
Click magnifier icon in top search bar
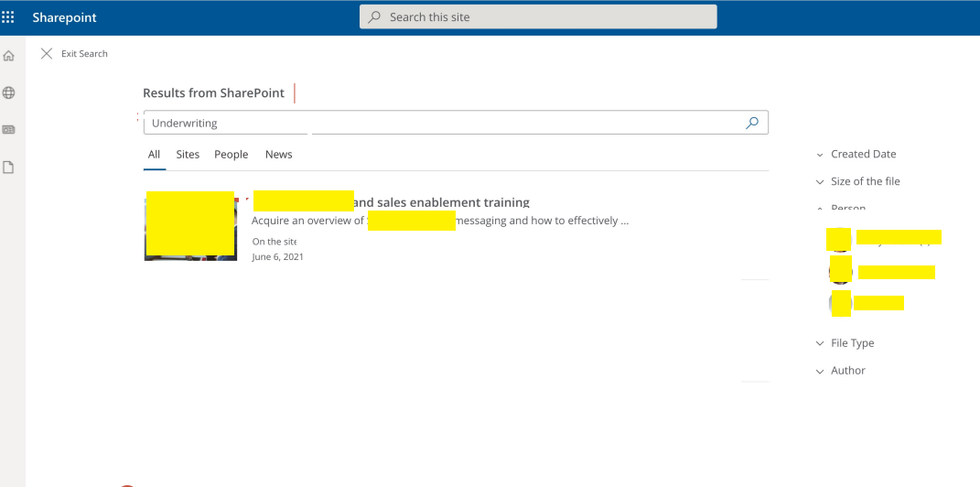(374, 17)
